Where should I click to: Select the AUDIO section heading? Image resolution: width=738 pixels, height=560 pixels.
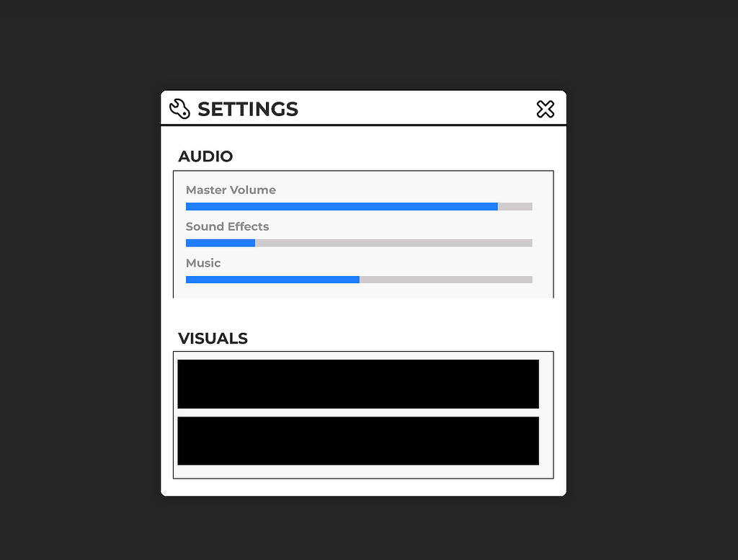tap(206, 156)
